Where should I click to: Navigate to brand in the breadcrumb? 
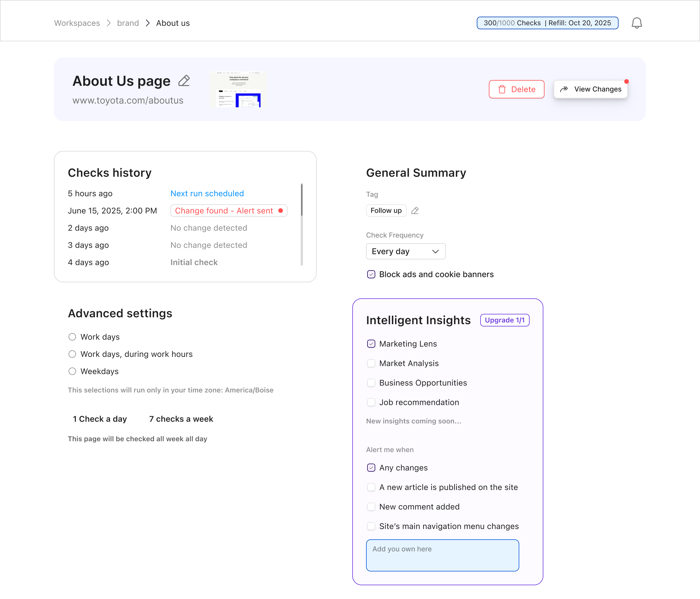pyautogui.click(x=128, y=23)
